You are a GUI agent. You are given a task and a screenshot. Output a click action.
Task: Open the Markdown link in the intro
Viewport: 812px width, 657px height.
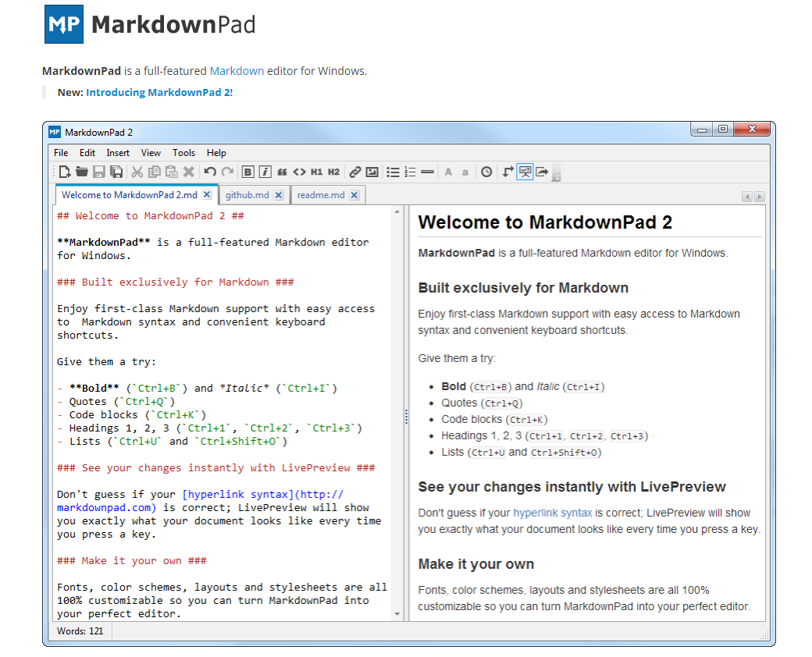[237, 71]
